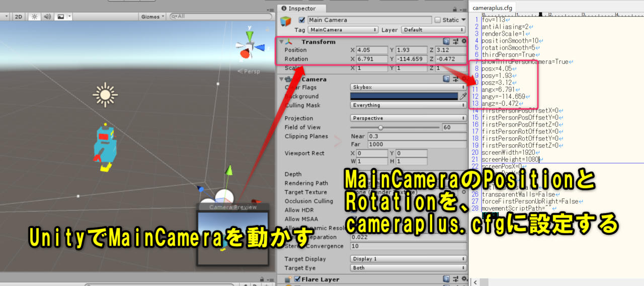Open Target Texture object picker circle
This screenshot has height=286, width=644.
463,192
